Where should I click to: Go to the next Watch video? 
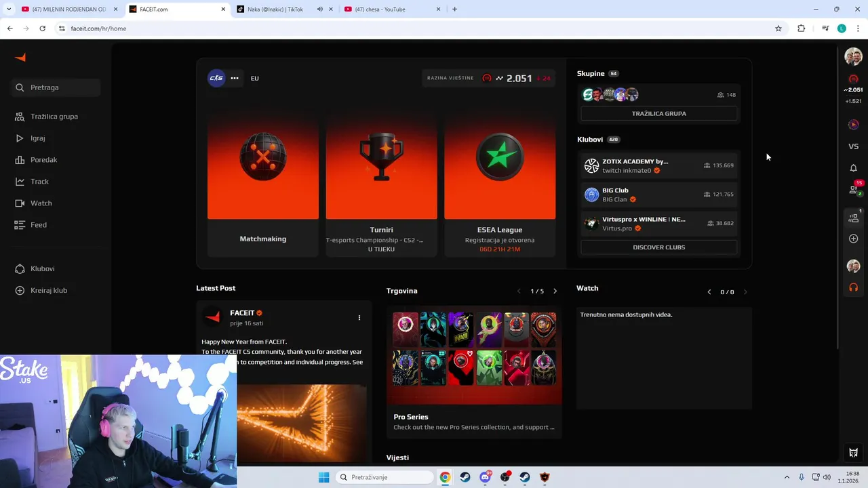(x=745, y=292)
